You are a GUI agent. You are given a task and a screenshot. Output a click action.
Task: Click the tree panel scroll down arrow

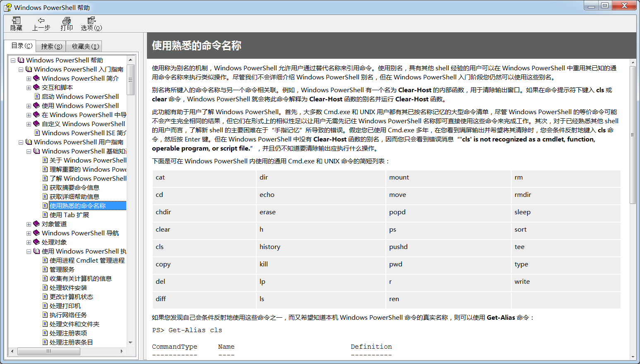point(131,342)
